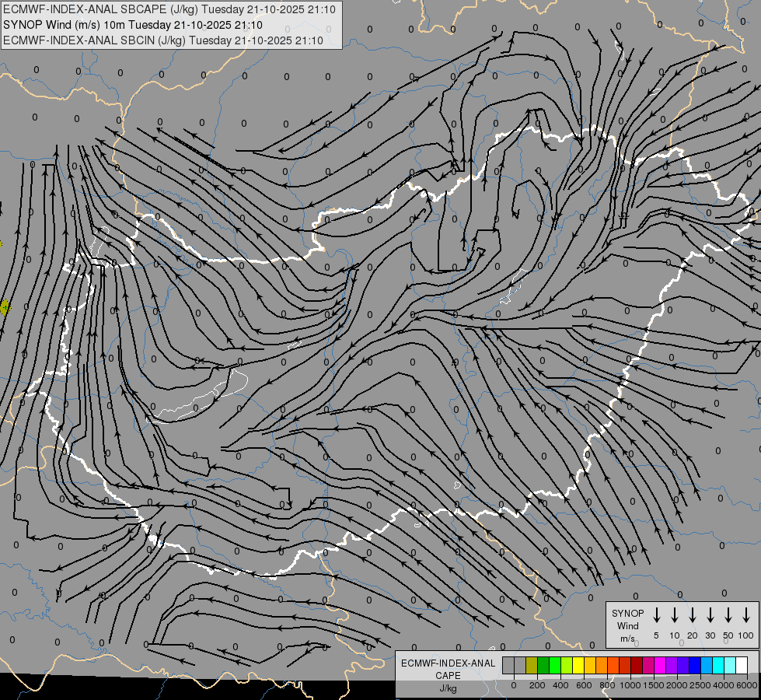761x700 pixels.
Task: Click the 4000 tick on CAPE scale
Action: [x=723, y=685]
